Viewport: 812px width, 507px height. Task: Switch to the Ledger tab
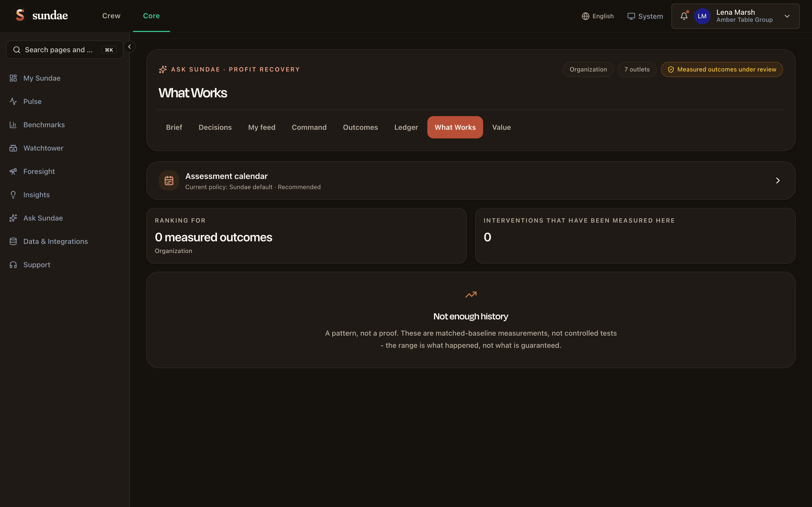tap(406, 128)
